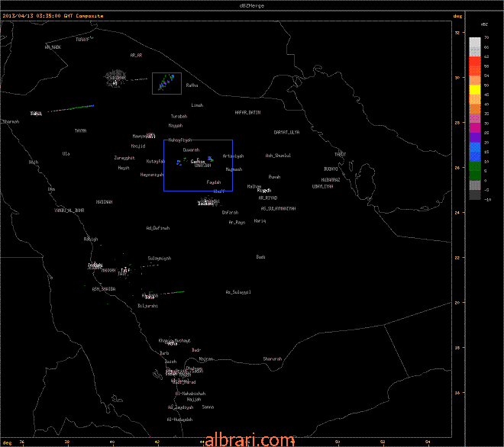Click the Hariq label
The height and width of the screenshot is (447, 504).
[x=260, y=221]
